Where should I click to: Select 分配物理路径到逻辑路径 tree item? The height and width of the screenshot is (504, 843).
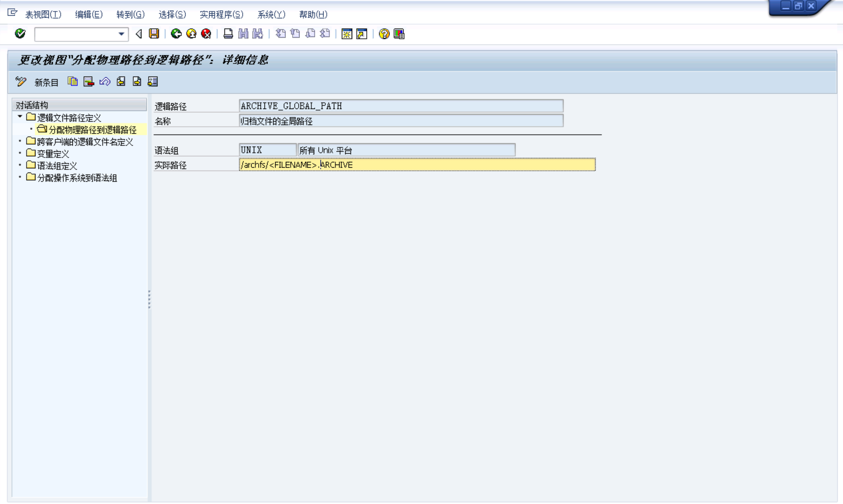[x=93, y=130]
